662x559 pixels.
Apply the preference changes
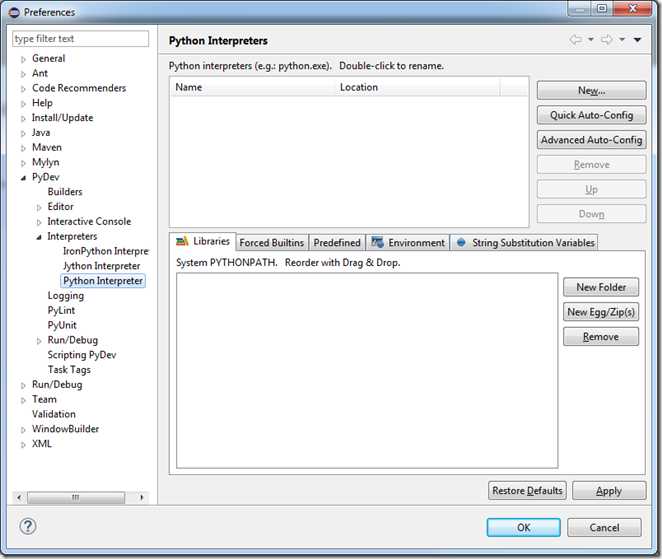tap(609, 491)
